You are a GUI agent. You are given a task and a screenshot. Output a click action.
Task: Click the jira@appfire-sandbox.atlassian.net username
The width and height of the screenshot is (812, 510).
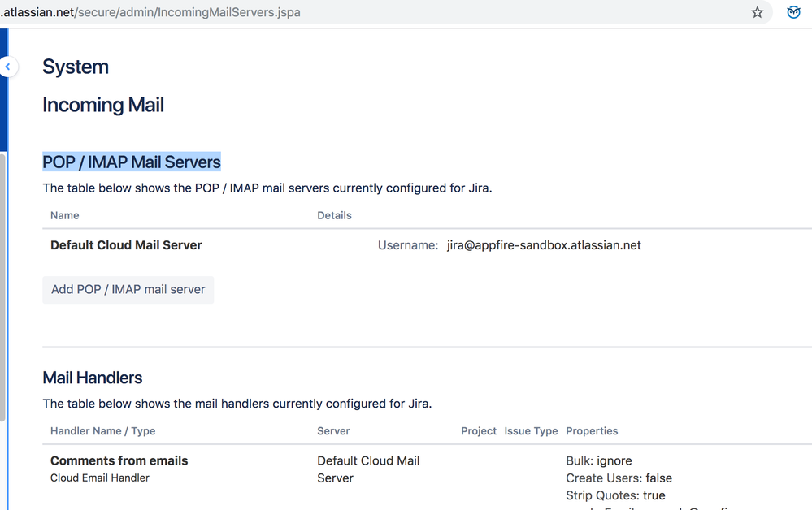point(544,245)
